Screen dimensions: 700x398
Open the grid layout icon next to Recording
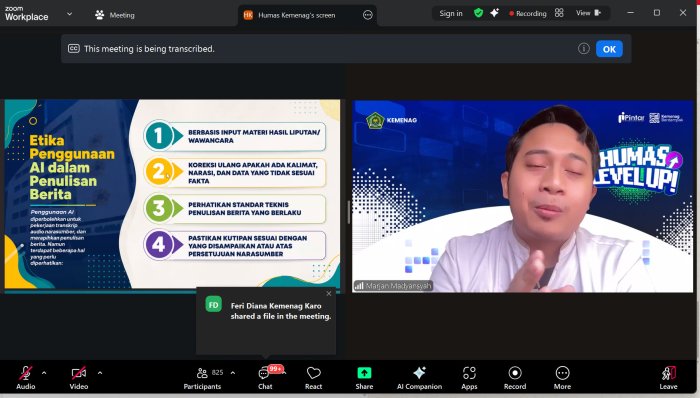pos(559,13)
